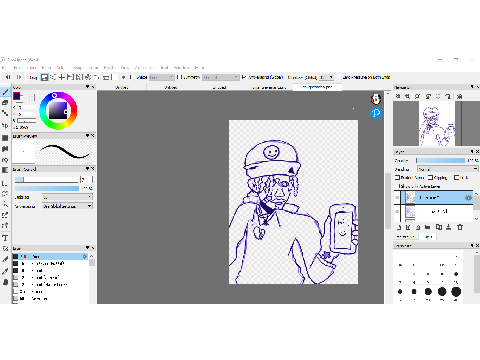Screen dimensions: 480x360
Task: Hide the selected top layer
Action: point(397,198)
